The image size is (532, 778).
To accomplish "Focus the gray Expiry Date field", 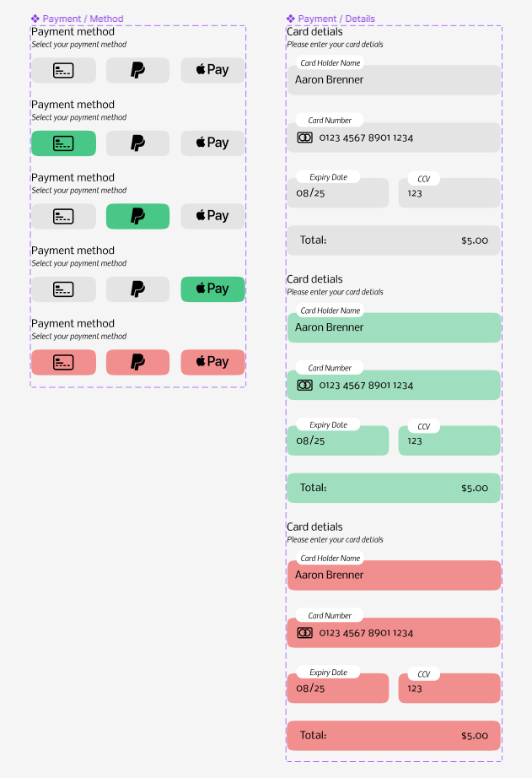I will (x=338, y=193).
